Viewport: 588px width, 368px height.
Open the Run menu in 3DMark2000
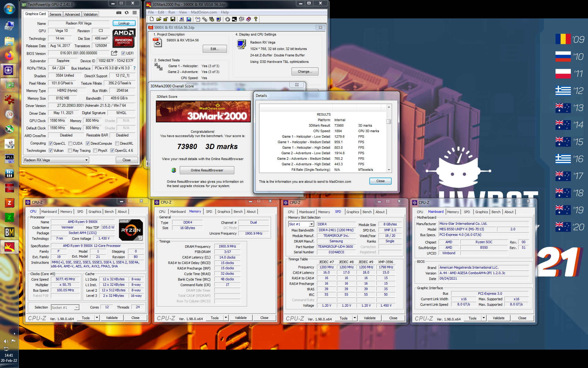tap(171, 12)
